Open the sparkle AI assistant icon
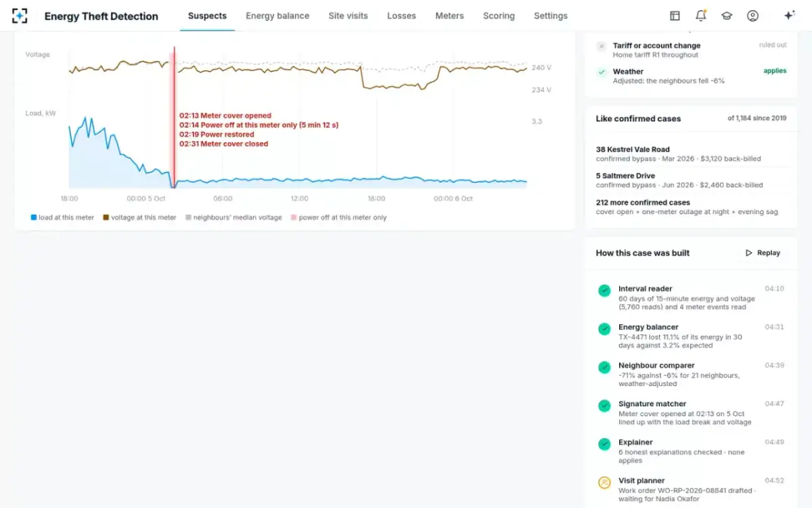This screenshot has width=812, height=508. click(789, 16)
